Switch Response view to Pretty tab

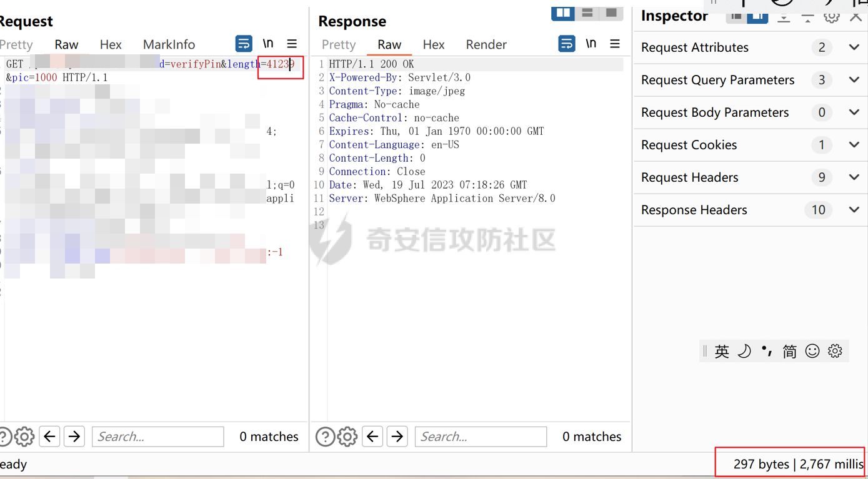click(339, 44)
